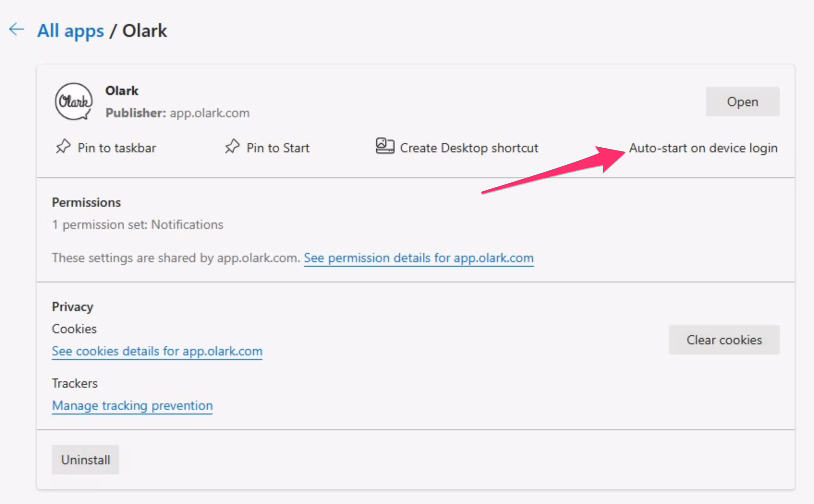Click the back arrow icon
This screenshot has width=814, height=504.
tap(17, 30)
